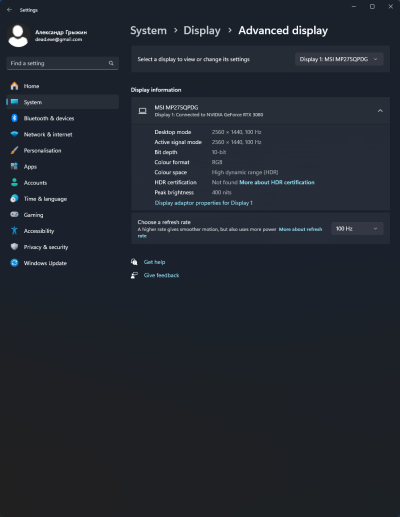400x517 pixels.
Task: Click the System monitor icon in sidebar
Action: (14, 102)
